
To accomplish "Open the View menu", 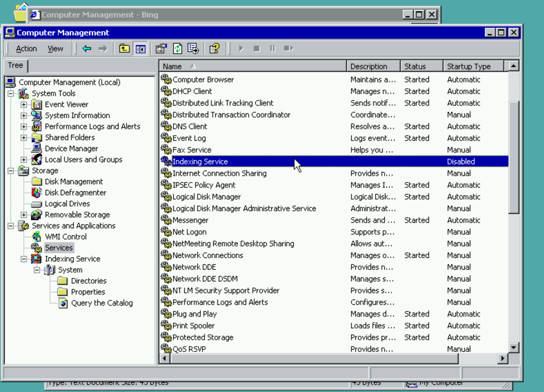I will click(x=55, y=49).
